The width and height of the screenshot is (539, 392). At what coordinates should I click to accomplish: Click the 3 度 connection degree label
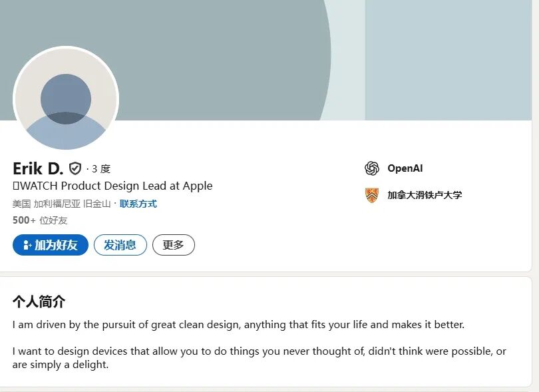(101, 169)
